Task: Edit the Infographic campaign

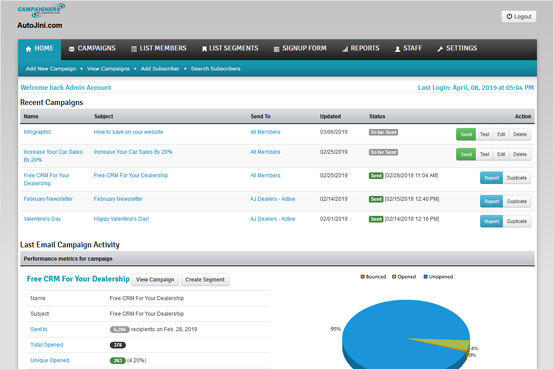Action: point(501,134)
